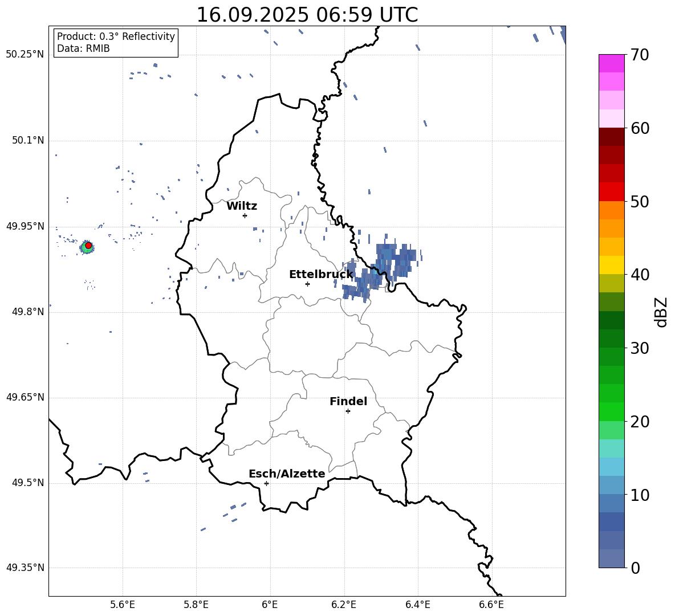Click the bright green colorbar segment above 20

click(x=611, y=411)
